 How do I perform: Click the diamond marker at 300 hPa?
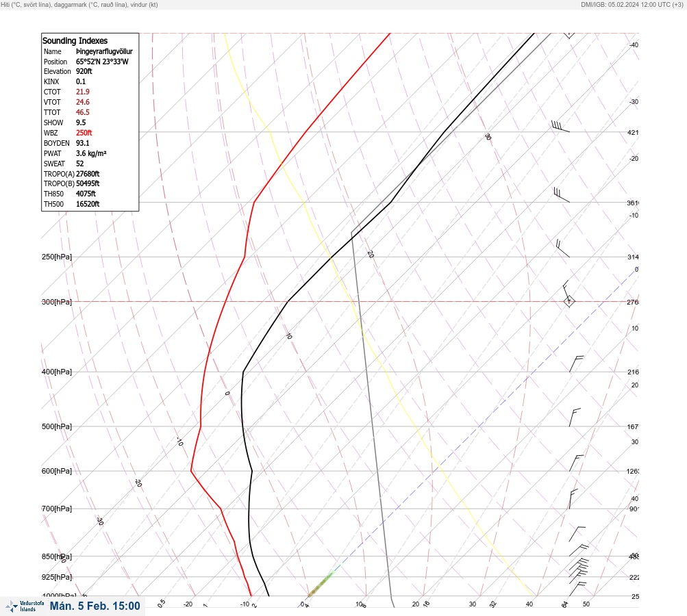(569, 301)
